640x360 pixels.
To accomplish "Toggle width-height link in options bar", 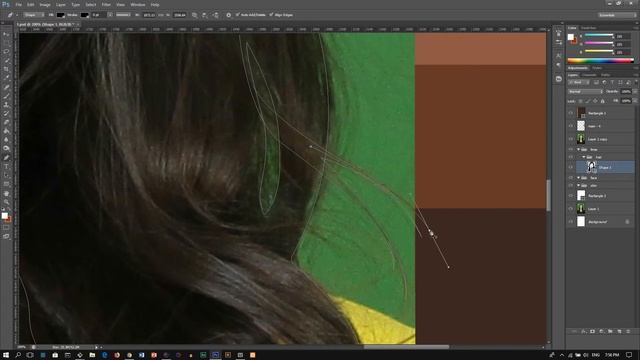I will tap(161, 15).
